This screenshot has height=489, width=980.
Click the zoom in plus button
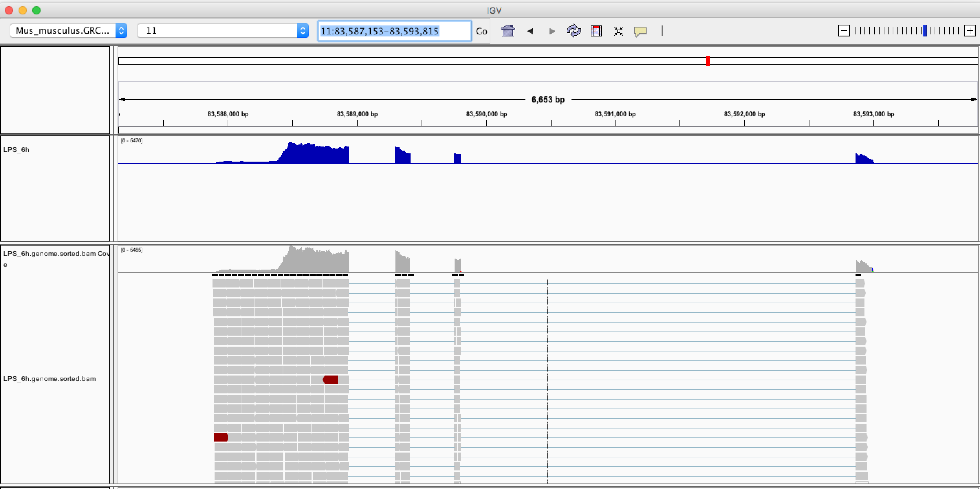pyautogui.click(x=970, y=31)
